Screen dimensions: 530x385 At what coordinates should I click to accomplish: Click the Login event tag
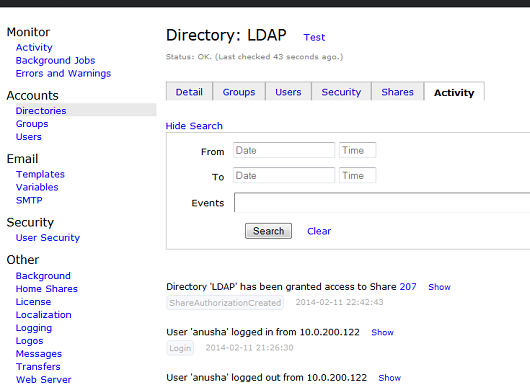[x=180, y=348]
